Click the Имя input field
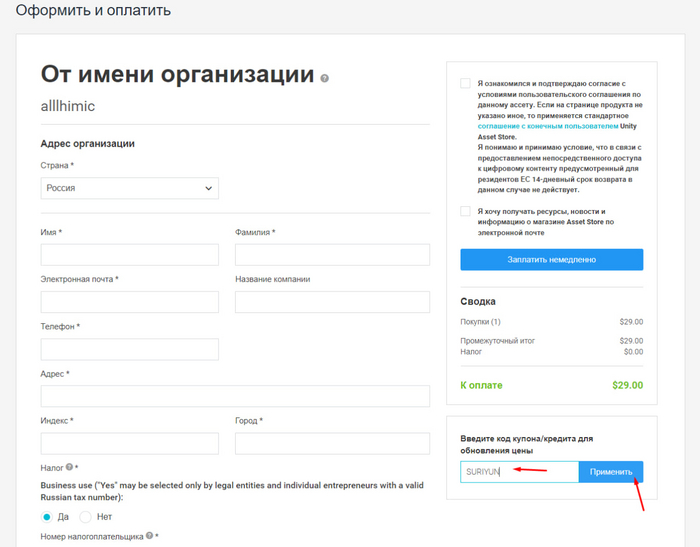Image resolution: width=700 pixels, height=547 pixels. coord(129,255)
